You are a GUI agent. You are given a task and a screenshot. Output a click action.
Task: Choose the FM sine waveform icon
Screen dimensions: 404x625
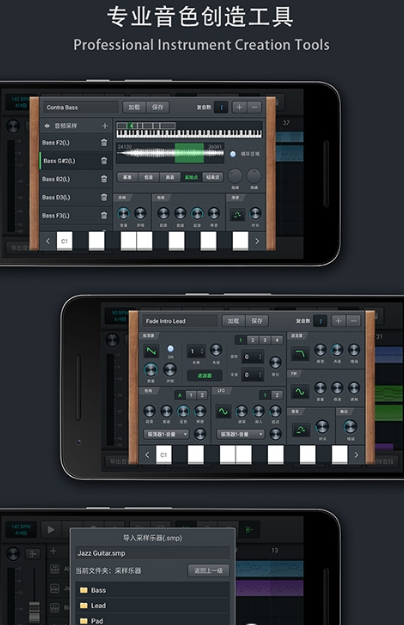click(x=300, y=391)
